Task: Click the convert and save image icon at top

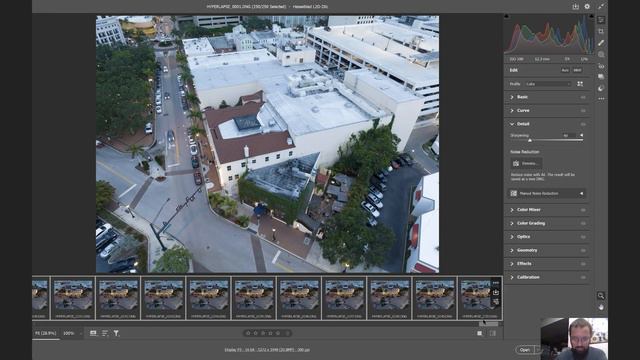Action: 575,7
